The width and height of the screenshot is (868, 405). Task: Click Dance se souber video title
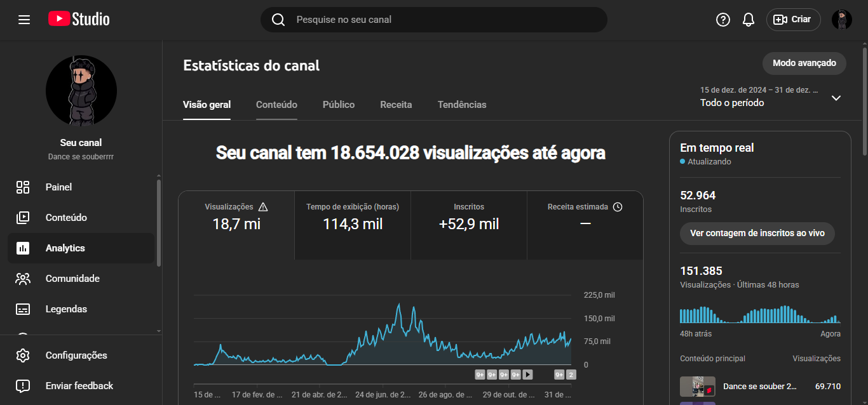pos(760,387)
